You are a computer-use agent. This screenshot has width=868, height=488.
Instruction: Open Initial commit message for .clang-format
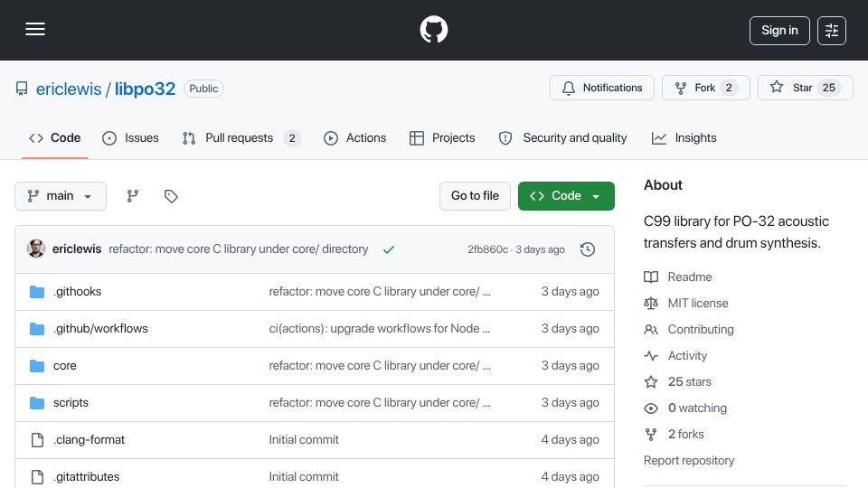(x=304, y=440)
